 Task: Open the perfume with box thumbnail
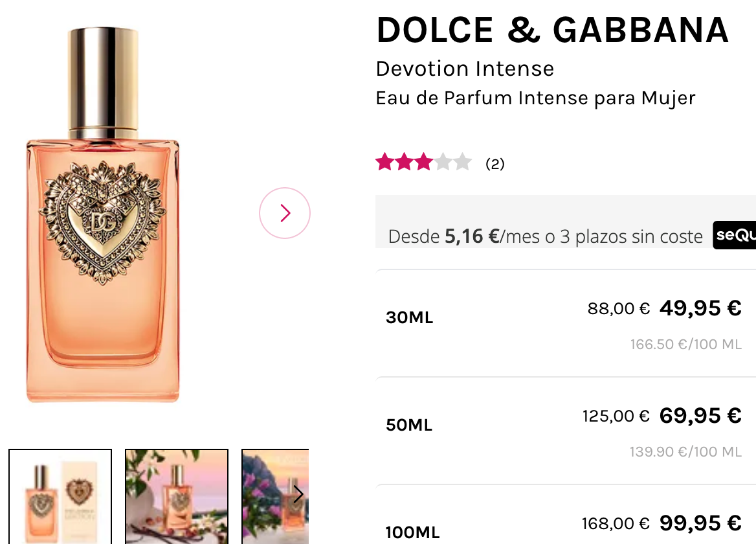click(x=60, y=497)
